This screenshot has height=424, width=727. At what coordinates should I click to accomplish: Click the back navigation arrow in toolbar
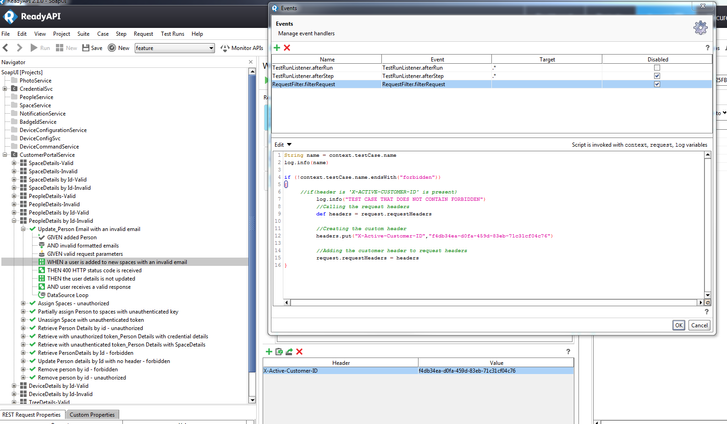[6, 48]
